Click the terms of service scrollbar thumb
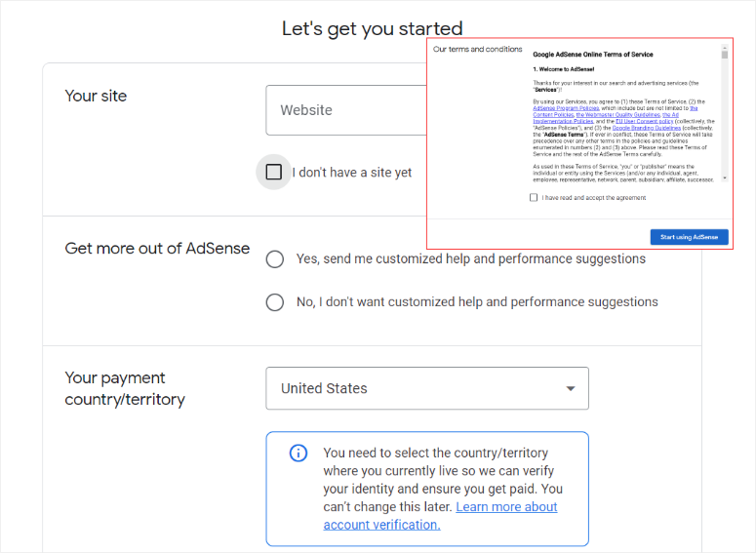The image size is (756, 553). pos(724,55)
